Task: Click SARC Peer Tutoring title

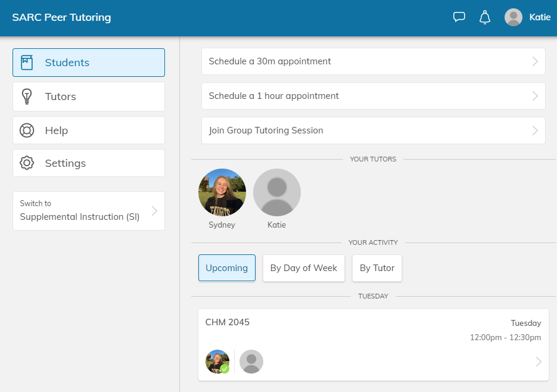Action: [x=61, y=17]
